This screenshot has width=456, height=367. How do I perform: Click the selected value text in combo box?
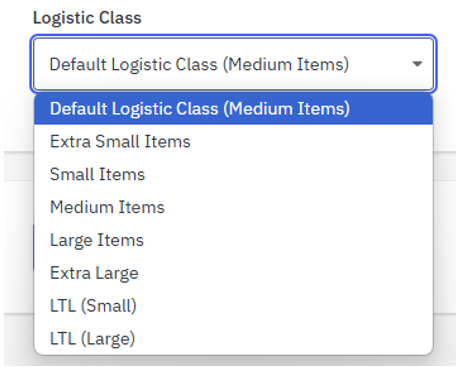pos(199,64)
